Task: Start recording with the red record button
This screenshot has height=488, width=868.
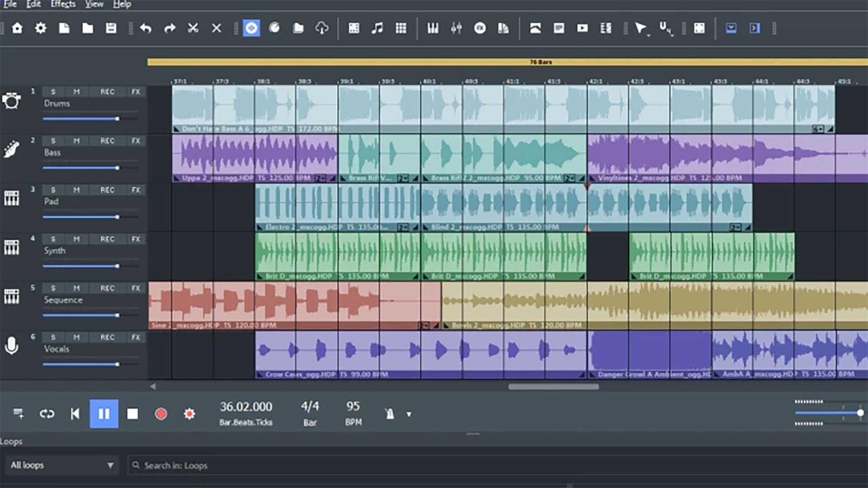Action: click(x=161, y=414)
